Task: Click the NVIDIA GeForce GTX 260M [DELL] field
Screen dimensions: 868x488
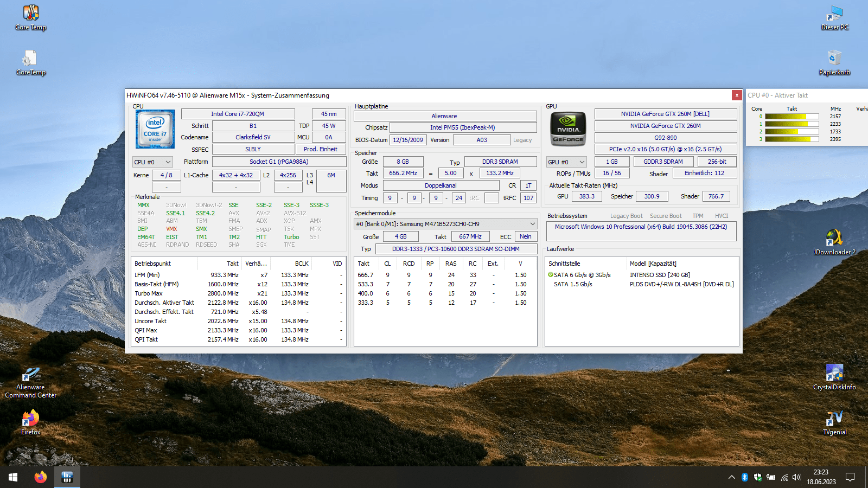Action: 666,114
